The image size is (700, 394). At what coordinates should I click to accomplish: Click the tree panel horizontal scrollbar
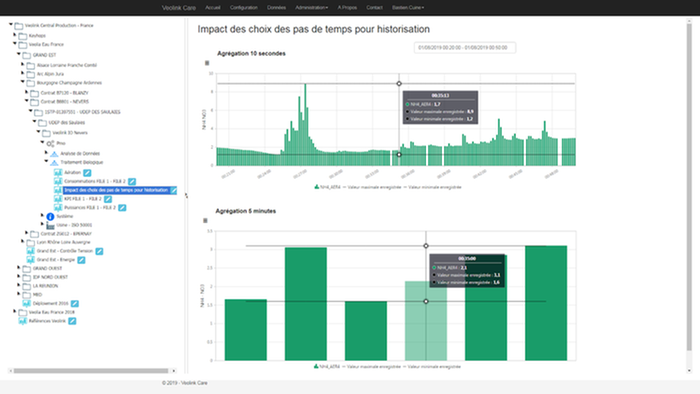(x=91, y=371)
